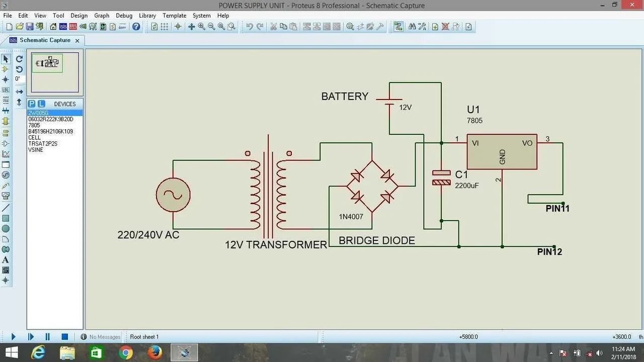Click the Y-Mirror vertical flip icon
Viewport: 644px width, 362px height.
[x=19, y=102]
